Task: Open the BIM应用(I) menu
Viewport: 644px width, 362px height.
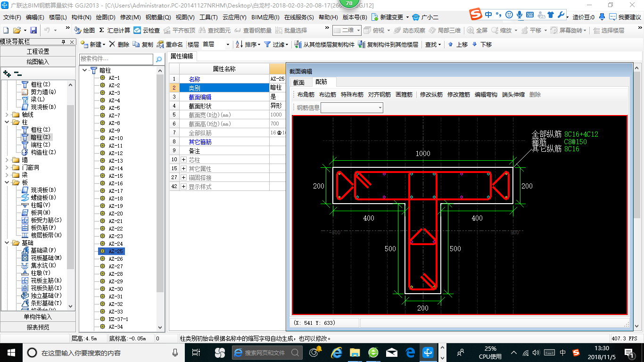Action: [x=265, y=17]
